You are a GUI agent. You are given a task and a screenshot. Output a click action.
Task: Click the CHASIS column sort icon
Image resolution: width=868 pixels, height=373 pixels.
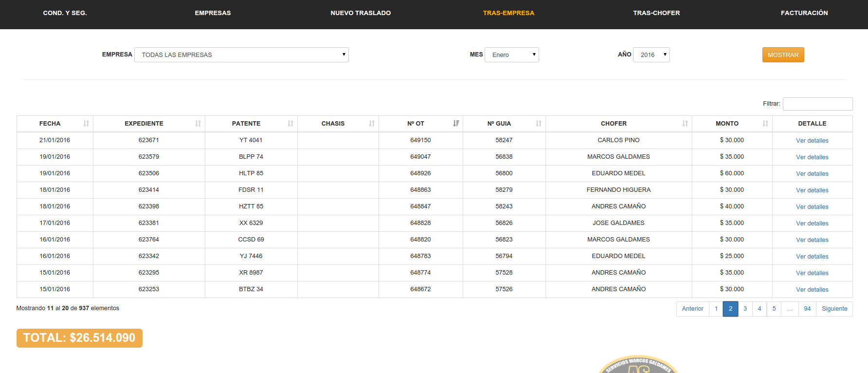pos(372,124)
